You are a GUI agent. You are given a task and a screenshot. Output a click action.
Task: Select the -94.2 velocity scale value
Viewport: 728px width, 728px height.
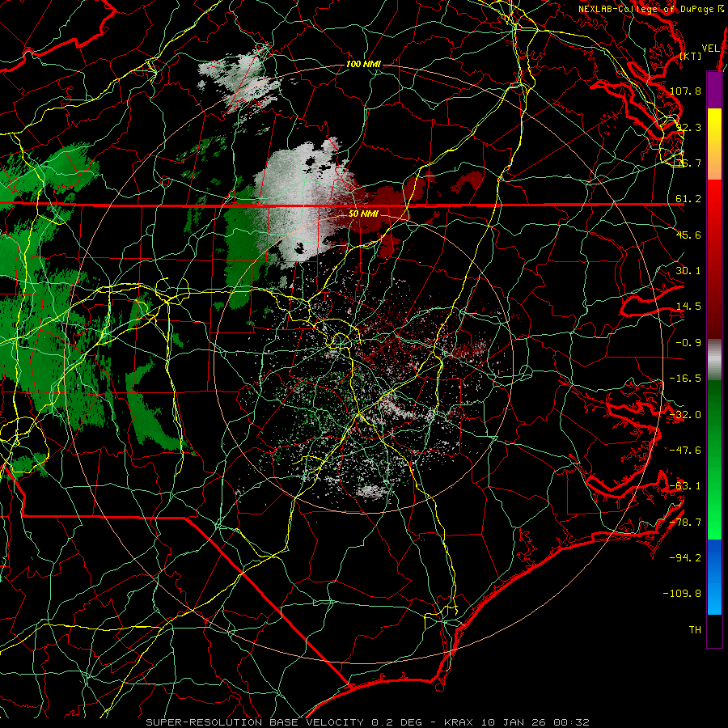pyautogui.click(x=685, y=558)
